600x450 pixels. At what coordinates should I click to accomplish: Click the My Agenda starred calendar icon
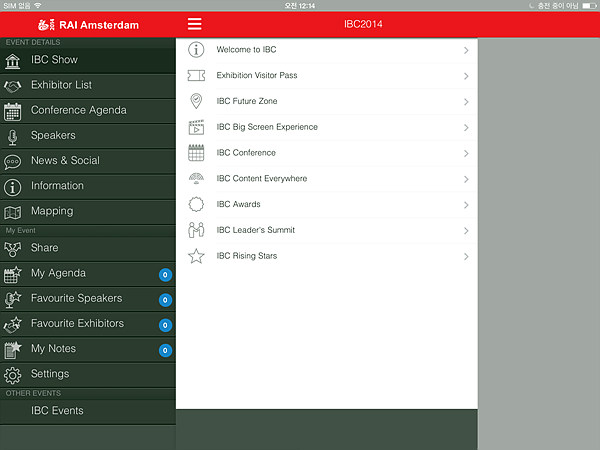pyautogui.click(x=13, y=274)
